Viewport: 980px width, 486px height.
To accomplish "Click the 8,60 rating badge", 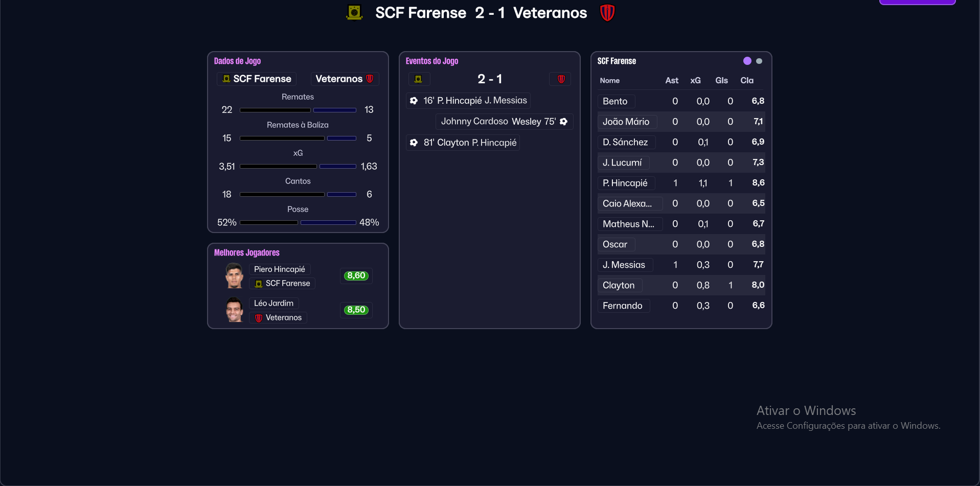I will point(356,276).
